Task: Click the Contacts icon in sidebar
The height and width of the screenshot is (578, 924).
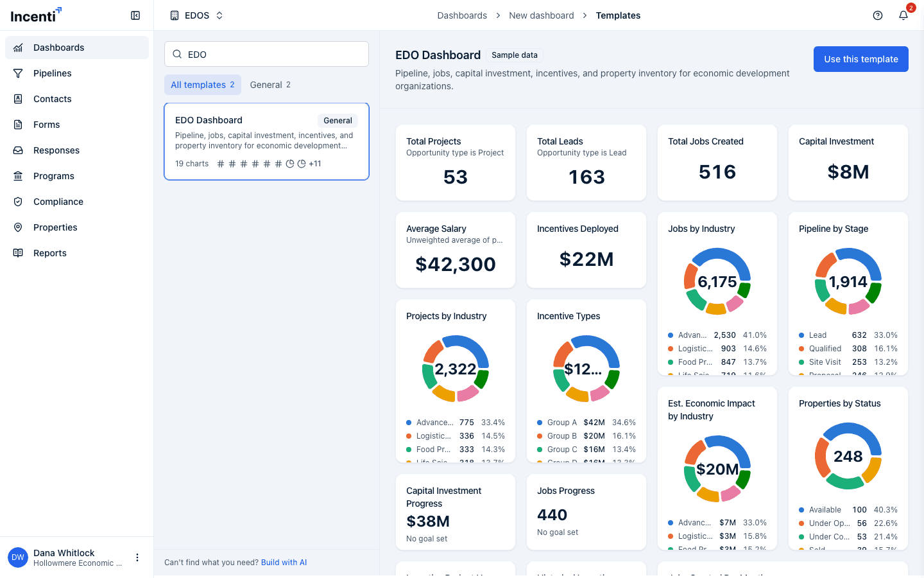Action: 18,99
